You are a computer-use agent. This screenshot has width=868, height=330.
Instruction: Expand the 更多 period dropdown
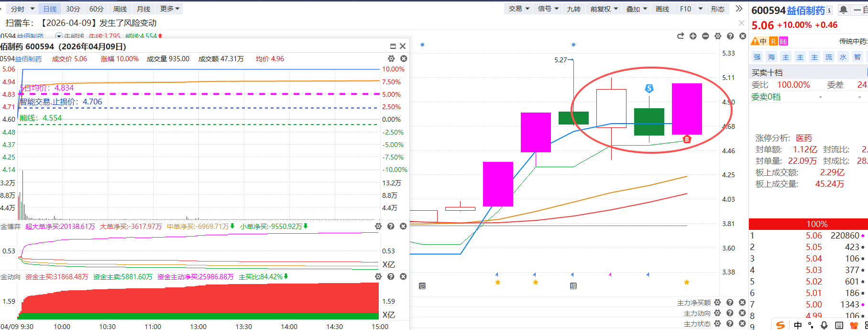pyautogui.click(x=170, y=9)
